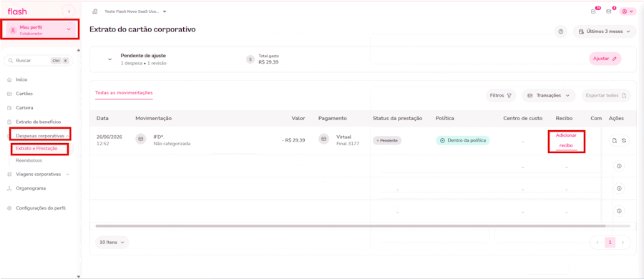This screenshot has width=644, height=279.
Task: Click the Status da prestação column header
Action: [x=398, y=118]
